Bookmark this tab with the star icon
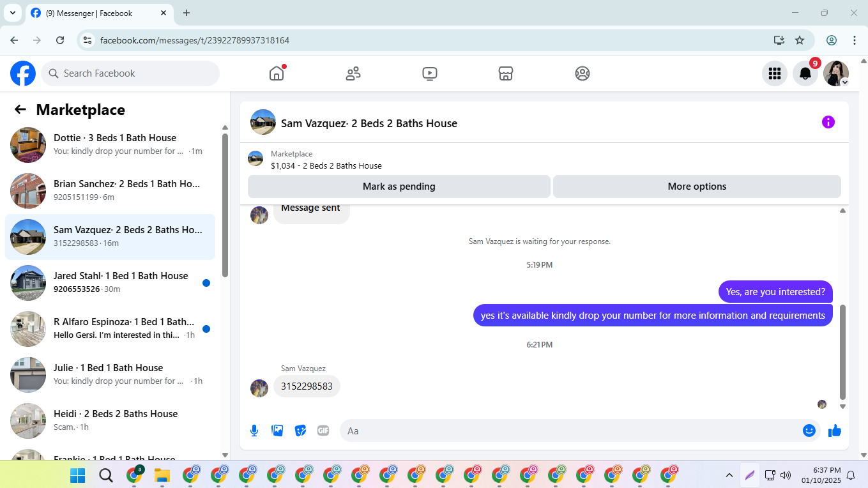The width and height of the screenshot is (868, 488). coord(800,40)
